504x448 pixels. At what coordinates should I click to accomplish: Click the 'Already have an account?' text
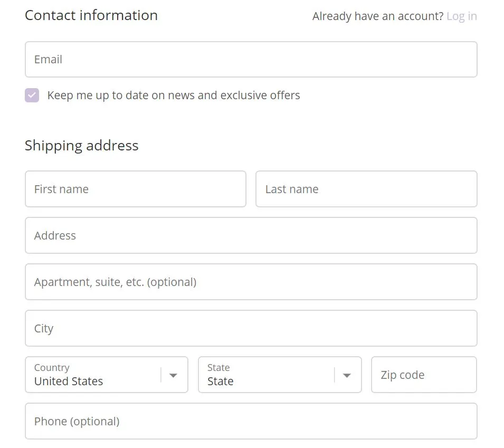[377, 16]
